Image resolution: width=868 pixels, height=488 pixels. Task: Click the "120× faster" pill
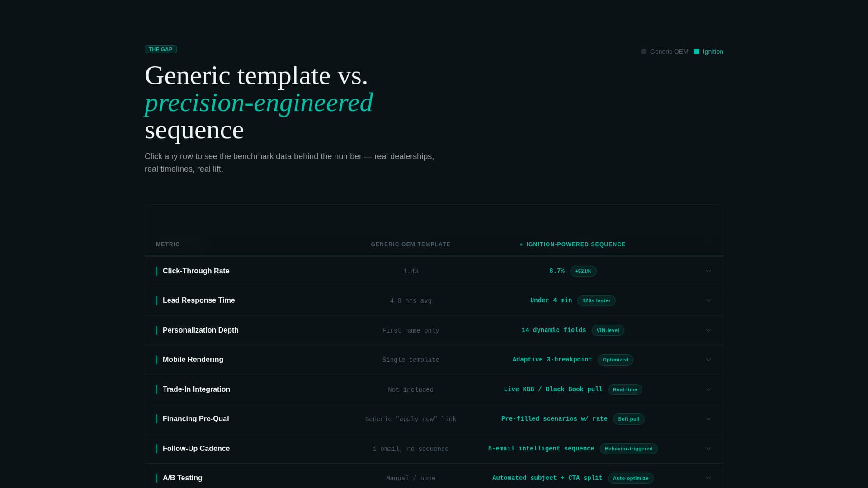click(596, 300)
